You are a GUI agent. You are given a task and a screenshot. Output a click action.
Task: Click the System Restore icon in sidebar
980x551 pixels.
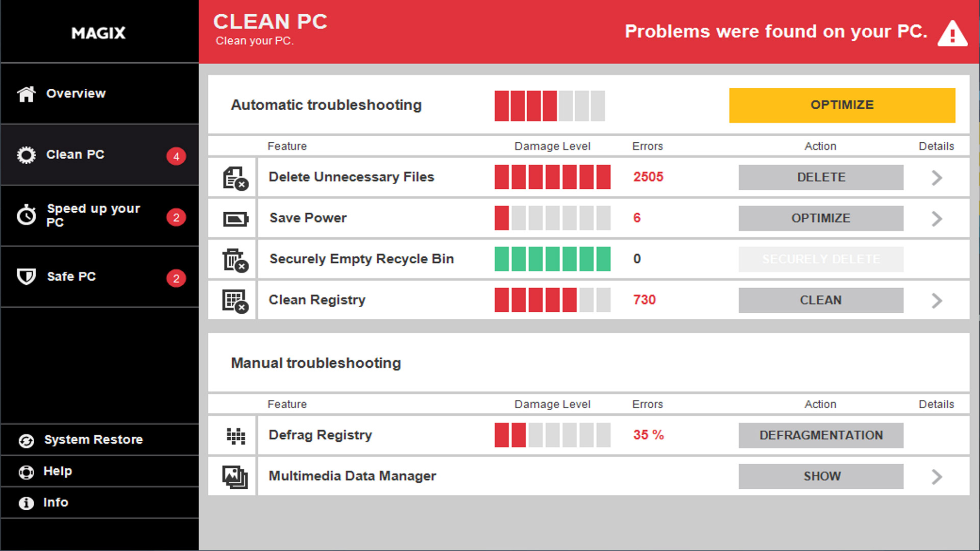point(26,440)
